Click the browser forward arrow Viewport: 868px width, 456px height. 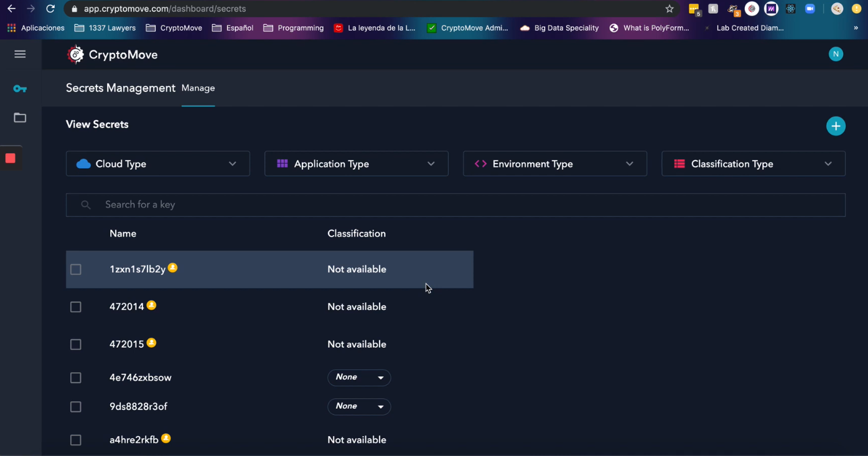tap(30, 9)
